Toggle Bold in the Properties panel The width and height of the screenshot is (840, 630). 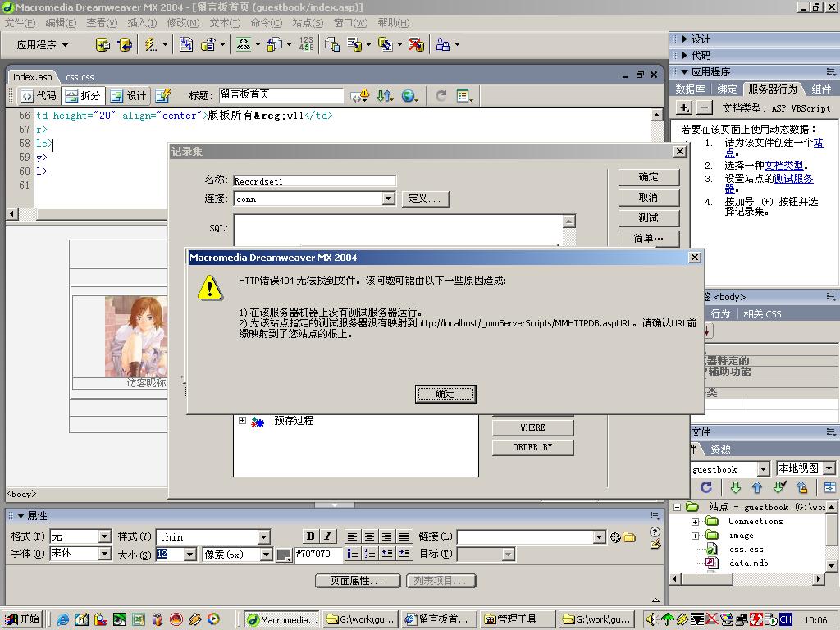310,536
